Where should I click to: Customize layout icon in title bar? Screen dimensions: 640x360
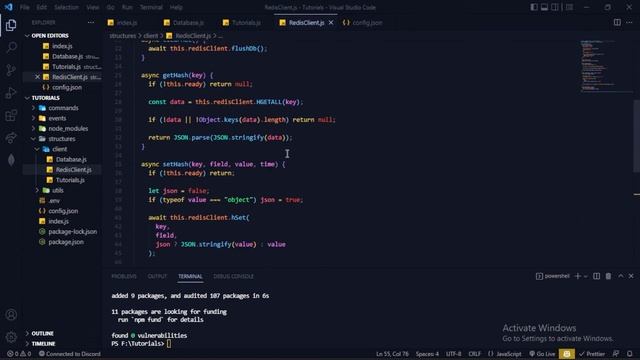coord(569,7)
